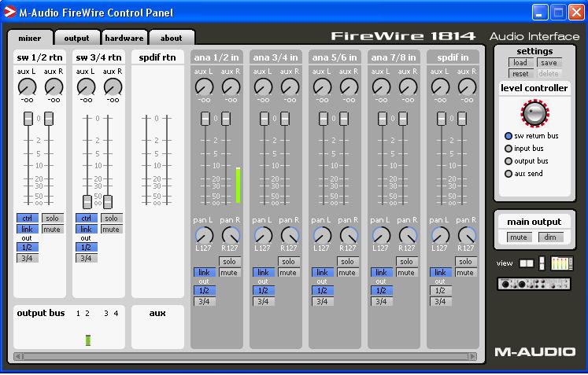Solo the sw 3/4 rtn channel

click(111, 218)
